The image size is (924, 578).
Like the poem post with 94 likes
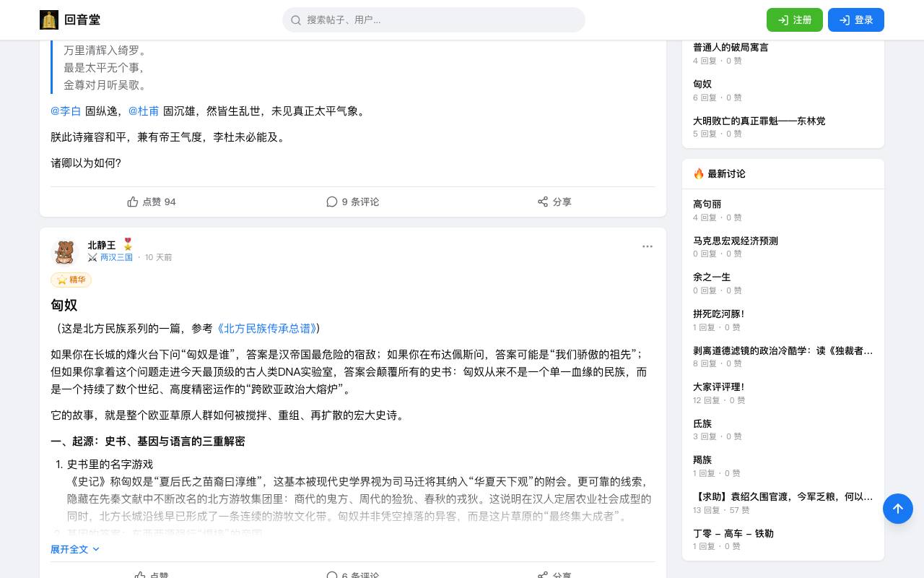click(152, 202)
